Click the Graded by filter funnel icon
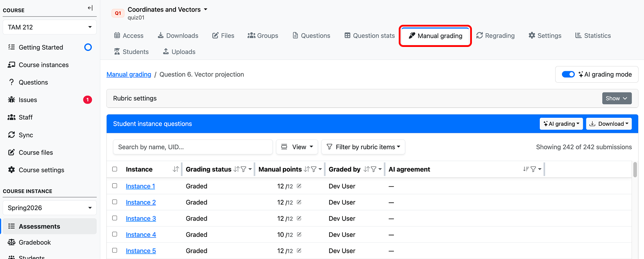Viewport: 644px width, 259px height. (x=373, y=169)
